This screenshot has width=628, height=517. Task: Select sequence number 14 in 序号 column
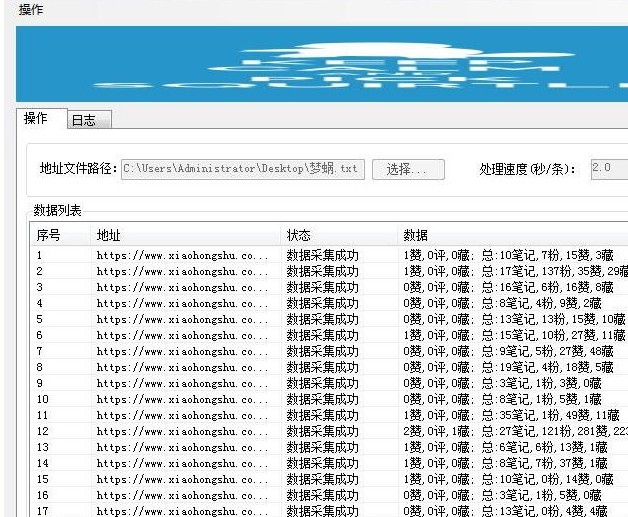43,463
